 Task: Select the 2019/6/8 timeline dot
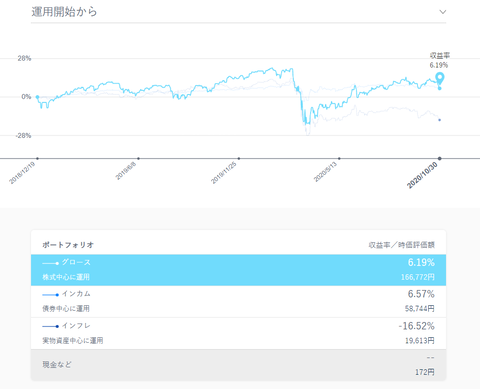[138, 158]
